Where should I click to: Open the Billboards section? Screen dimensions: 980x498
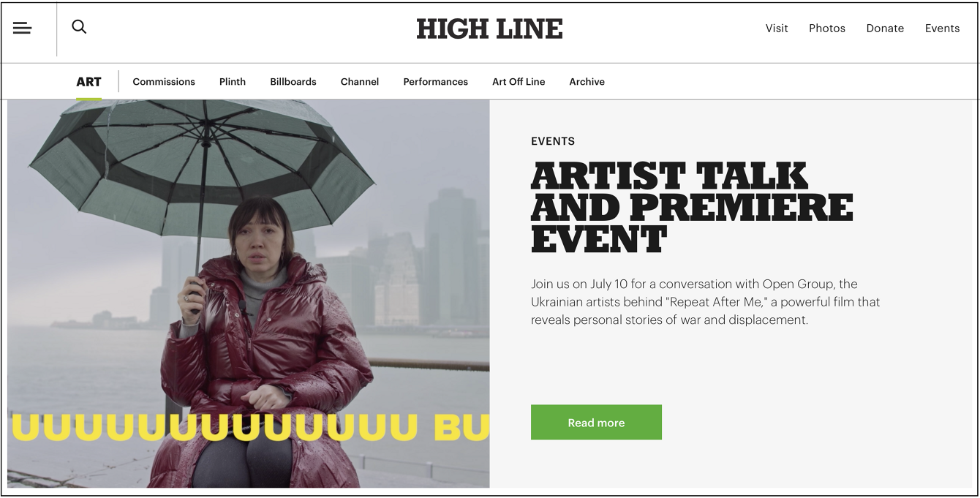tap(293, 82)
